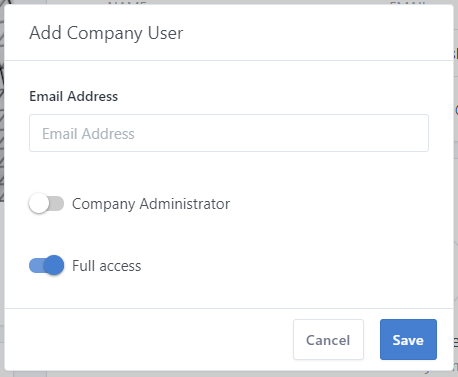Click the Cancel button
The width and height of the screenshot is (458, 377).
click(328, 339)
